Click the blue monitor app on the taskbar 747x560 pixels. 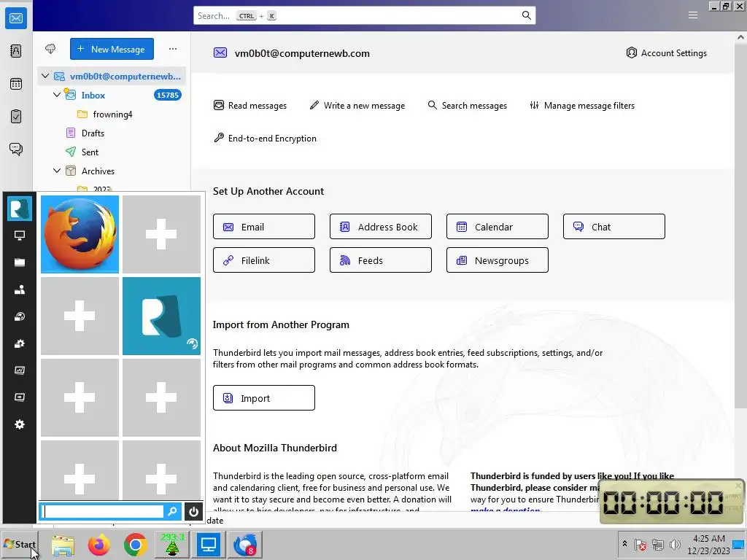point(208,545)
